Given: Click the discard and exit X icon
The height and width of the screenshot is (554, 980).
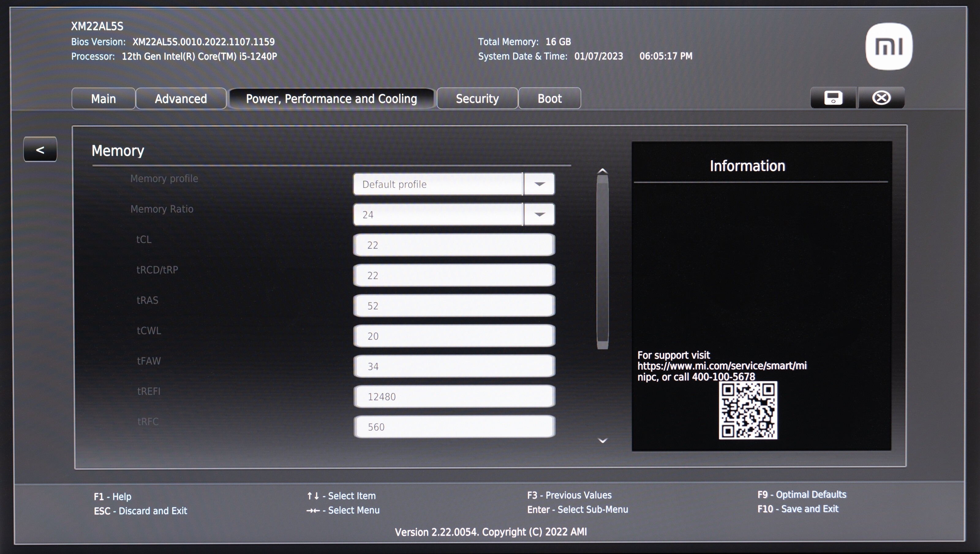Looking at the screenshot, I should click(x=881, y=98).
